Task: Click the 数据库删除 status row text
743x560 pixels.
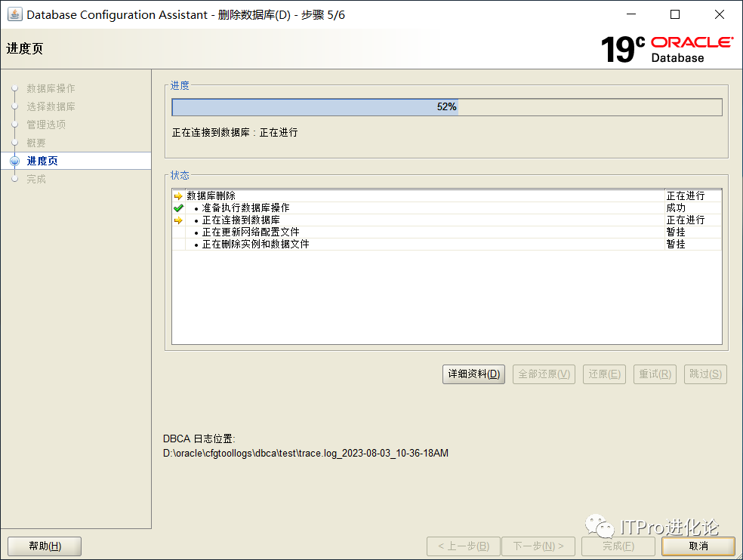Action: tap(211, 196)
